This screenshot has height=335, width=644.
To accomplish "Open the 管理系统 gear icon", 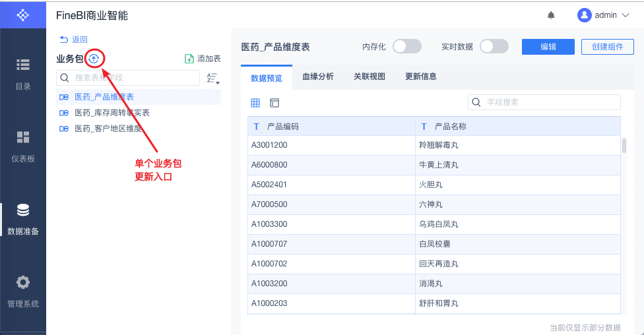I will tap(23, 282).
